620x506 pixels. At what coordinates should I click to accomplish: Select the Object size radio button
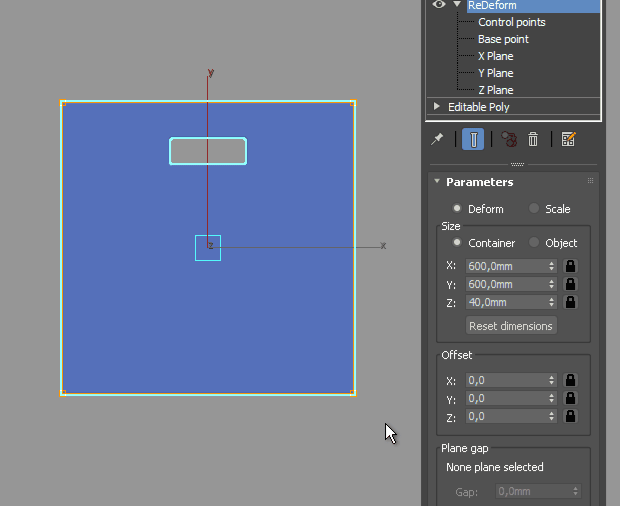pyautogui.click(x=534, y=243)
